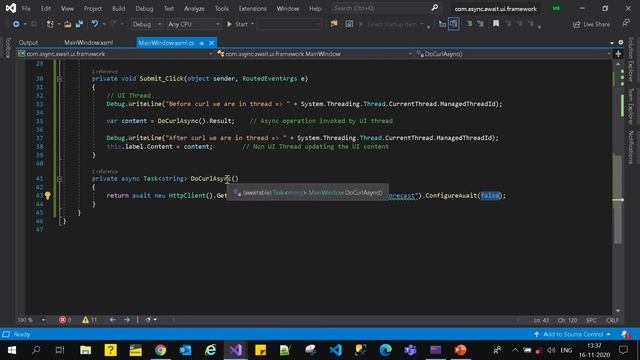Switch to the MainWindow.xaml tab
Viewport: 640px width, 360px height.
[x=89, y=42]
